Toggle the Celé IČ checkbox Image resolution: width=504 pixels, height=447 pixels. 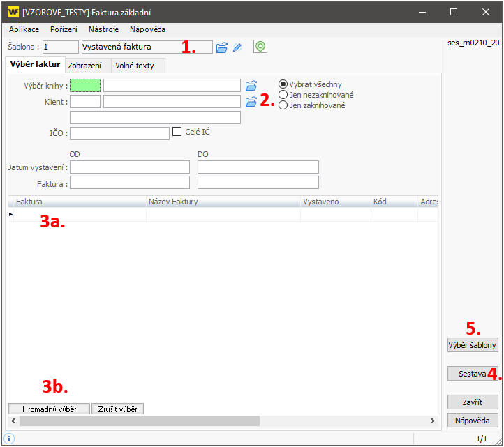click(x=177, y=131)
